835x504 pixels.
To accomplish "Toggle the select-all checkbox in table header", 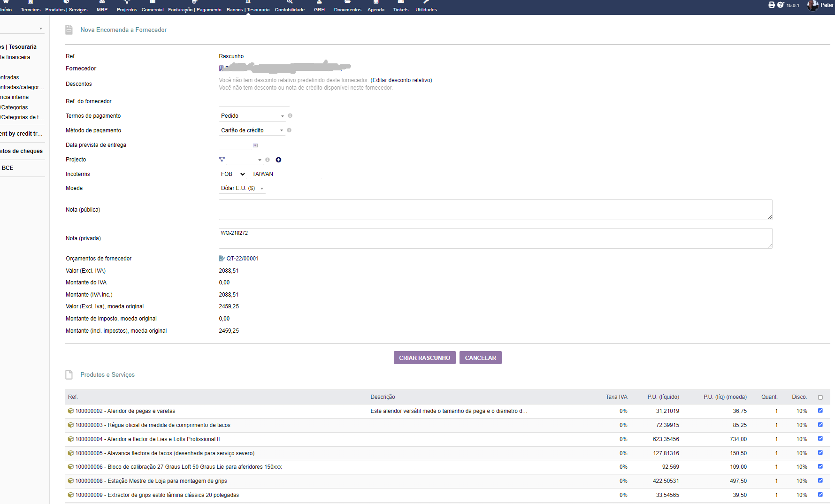I will click(820, 397).
